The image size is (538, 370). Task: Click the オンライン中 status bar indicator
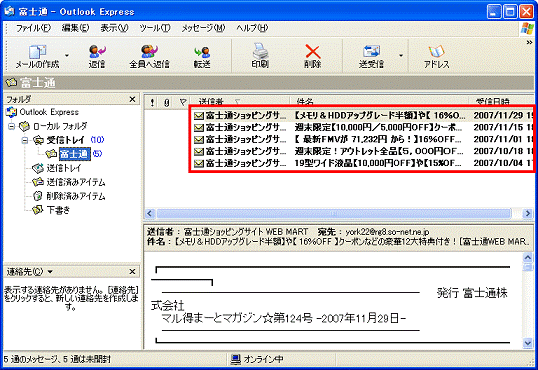click(257, 359)
